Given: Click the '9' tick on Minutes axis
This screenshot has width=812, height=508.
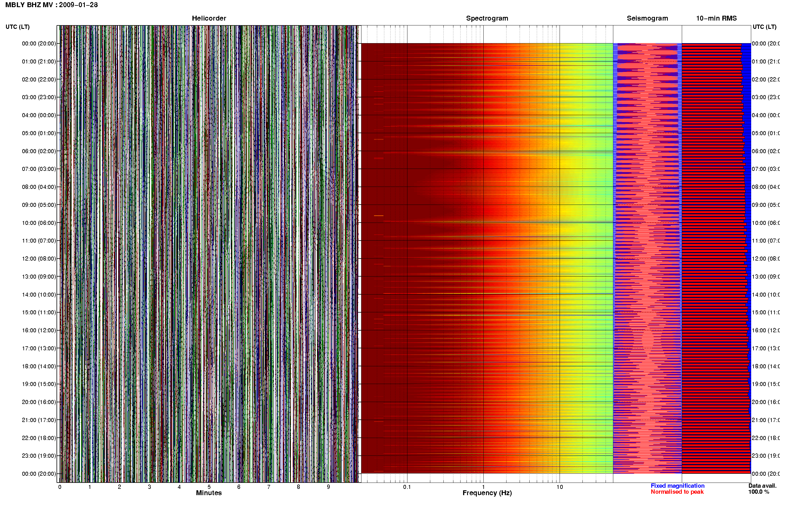Looking at the screenshot, I should [x=328, y=487].
